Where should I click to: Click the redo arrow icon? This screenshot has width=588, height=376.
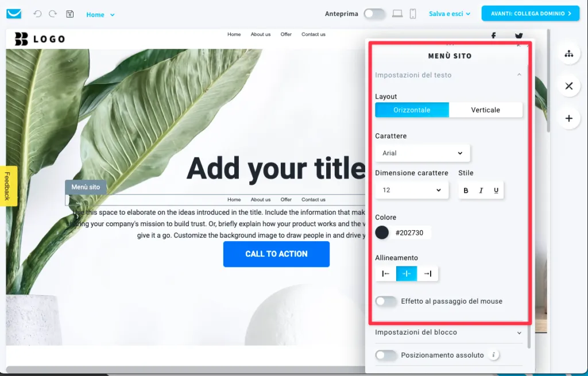(53, 14)
